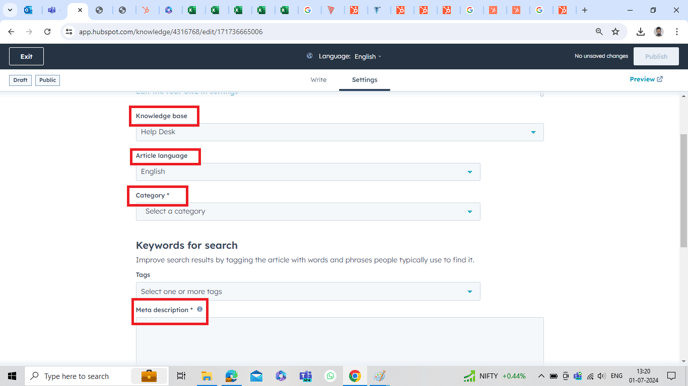Reload the page with the refresh icon
This screenshot has width=688, height=386.
[x=47, y=32]
